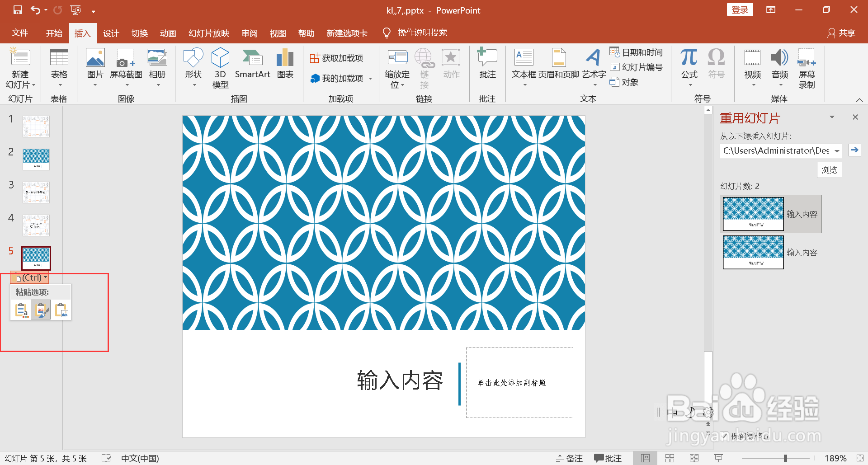Paste as picture
Screen dimensions: 868x465
coord(61,310)
